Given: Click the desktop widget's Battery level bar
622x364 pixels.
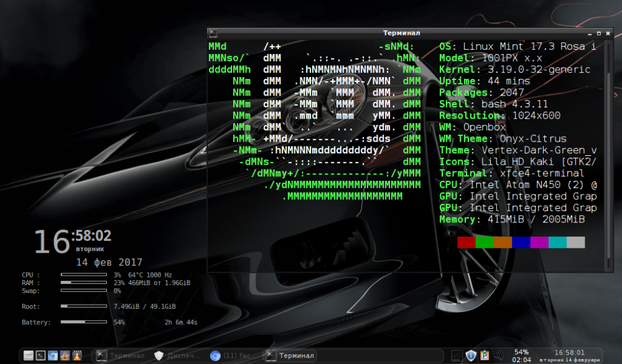Looking at the screenshot, I should (x=84, y=322).
